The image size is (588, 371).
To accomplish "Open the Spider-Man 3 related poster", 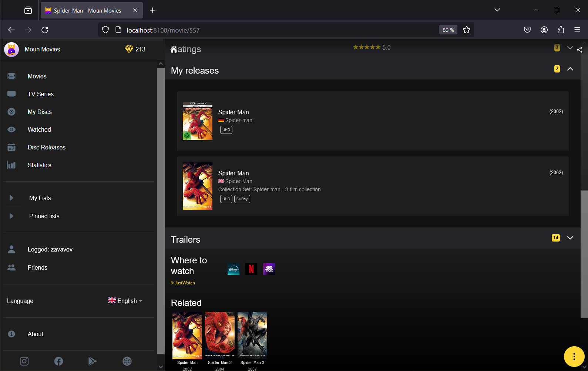I will click(252, 335).
